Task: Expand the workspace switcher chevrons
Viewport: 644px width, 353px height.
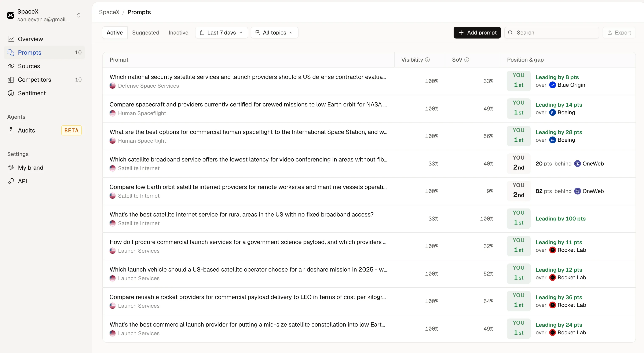Action: click(79, 15)
